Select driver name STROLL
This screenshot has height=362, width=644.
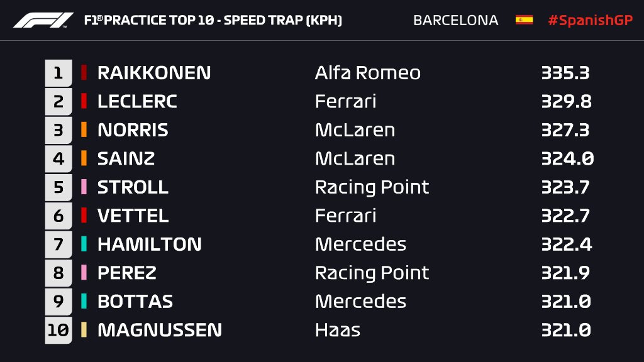[x=133, y=187]
